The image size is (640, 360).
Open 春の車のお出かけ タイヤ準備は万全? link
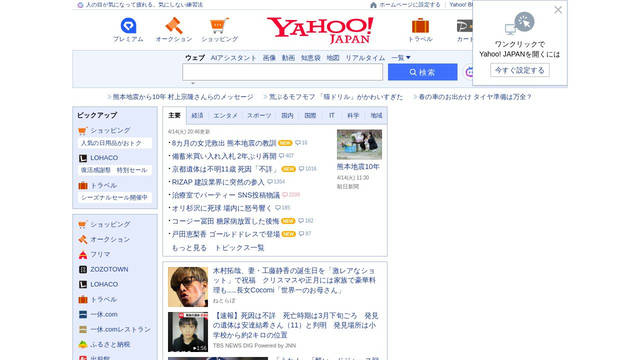point(475,97)
